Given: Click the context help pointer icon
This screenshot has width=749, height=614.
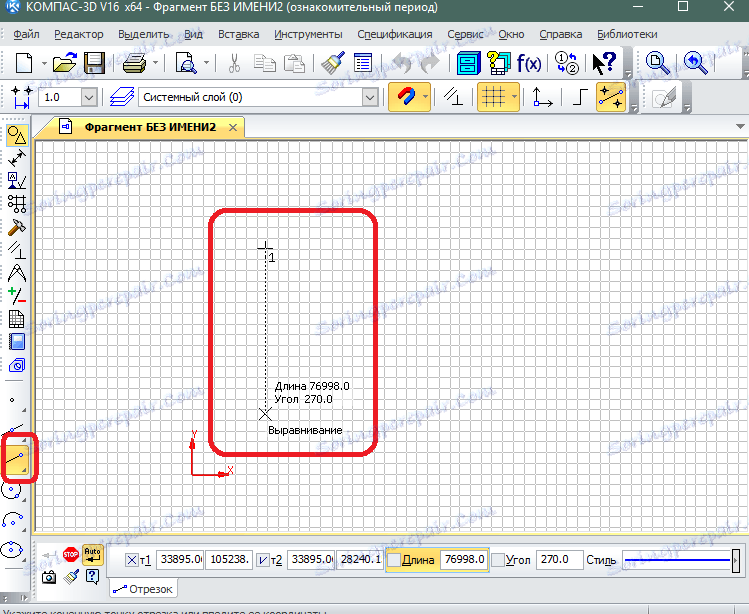Looking at the screenshot, I should pos(604,63).
